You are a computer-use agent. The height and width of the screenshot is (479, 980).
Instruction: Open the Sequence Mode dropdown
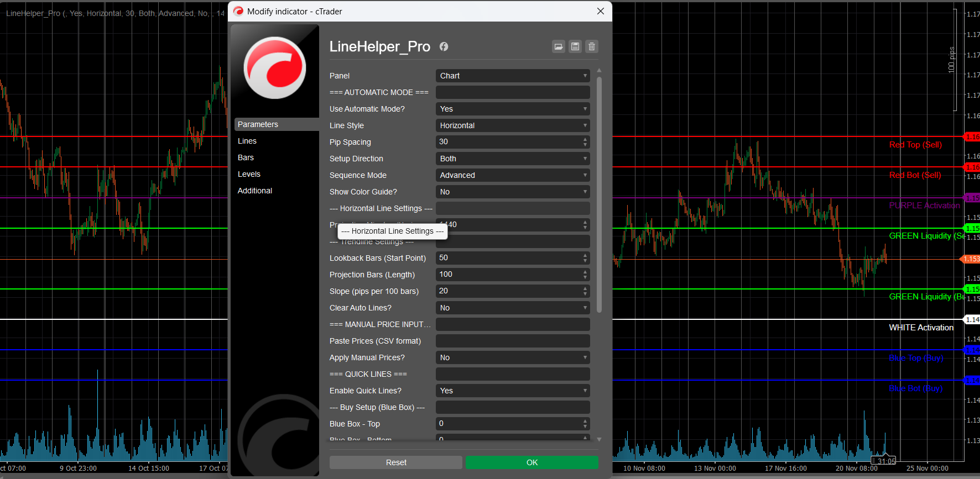tap(512, 175)
